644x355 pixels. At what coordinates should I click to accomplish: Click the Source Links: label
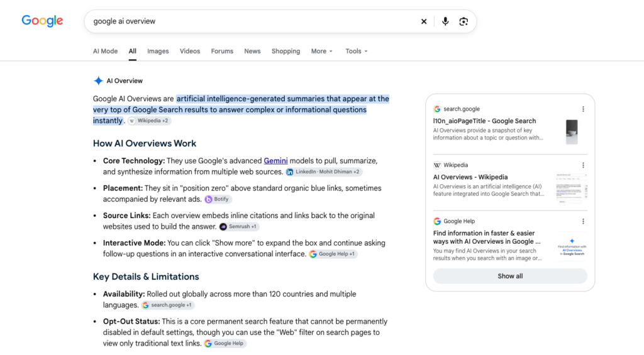[x=127, y=216]
